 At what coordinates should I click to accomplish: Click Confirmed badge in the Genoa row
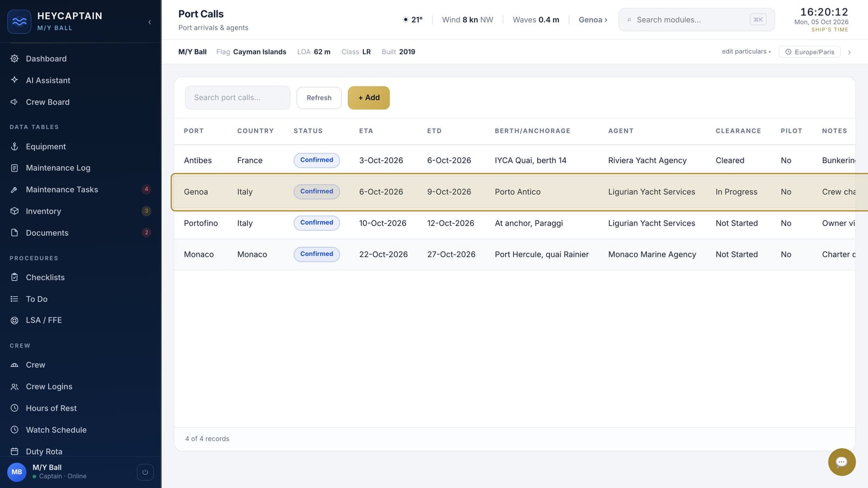[317, 191]
